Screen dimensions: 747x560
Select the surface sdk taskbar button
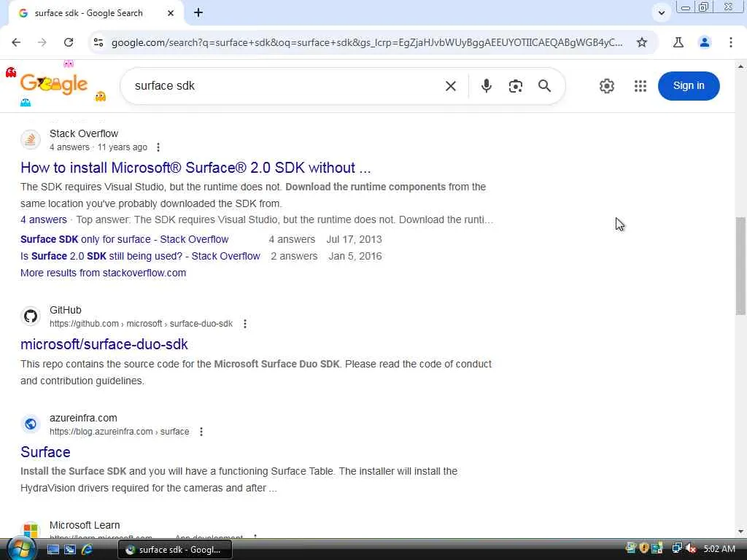tap(175, 550)
